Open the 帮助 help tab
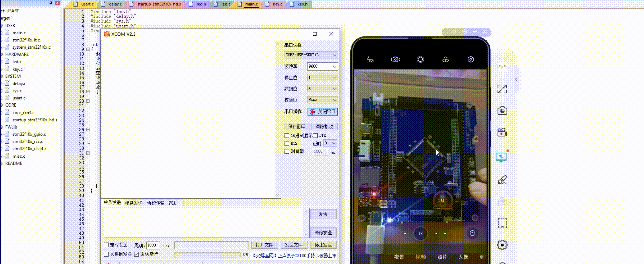Viewport: 644px width, 264px height. [173, 203]
